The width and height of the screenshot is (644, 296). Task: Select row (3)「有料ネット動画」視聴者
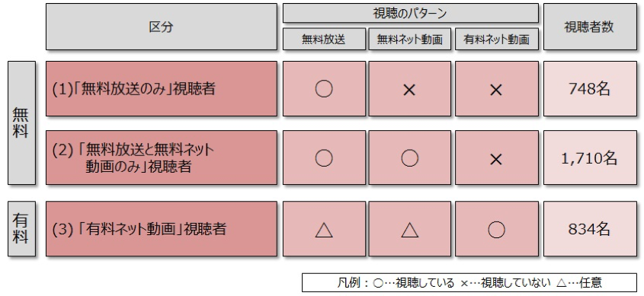click(162, 229)
